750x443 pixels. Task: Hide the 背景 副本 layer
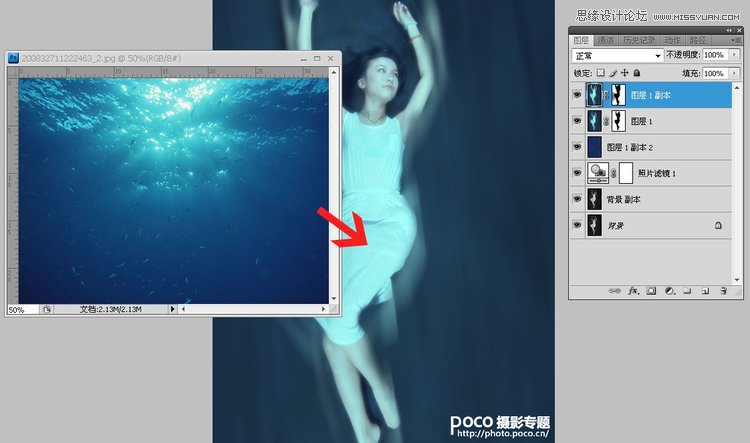pos(577,199)
